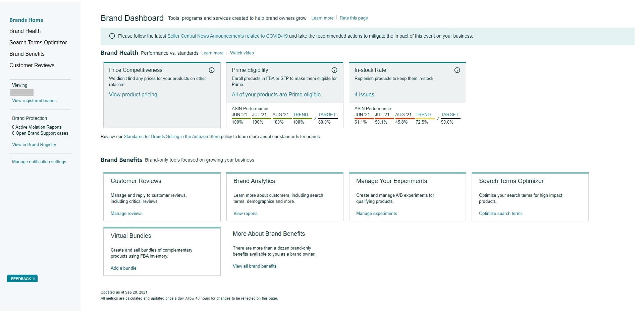
Task: Click the greyed-out brand name under Viewing
Action: click(x=22, y=93)
